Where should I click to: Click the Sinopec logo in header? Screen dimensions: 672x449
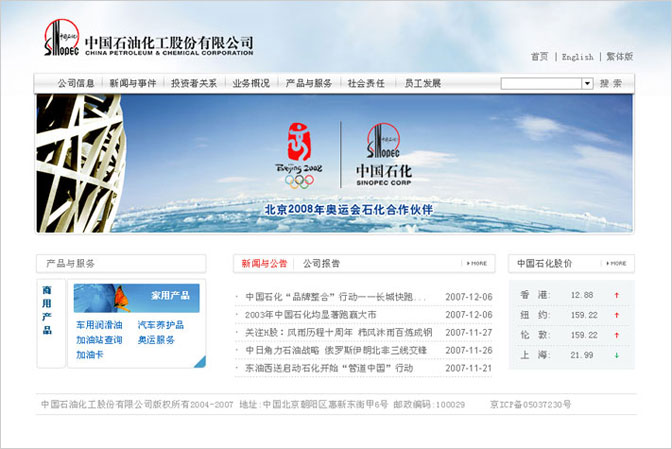61,38
